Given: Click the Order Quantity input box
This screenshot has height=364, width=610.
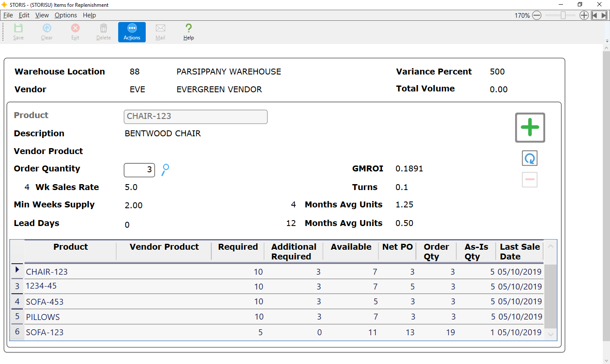Looking at the screenshot, I should pos(139,170).
